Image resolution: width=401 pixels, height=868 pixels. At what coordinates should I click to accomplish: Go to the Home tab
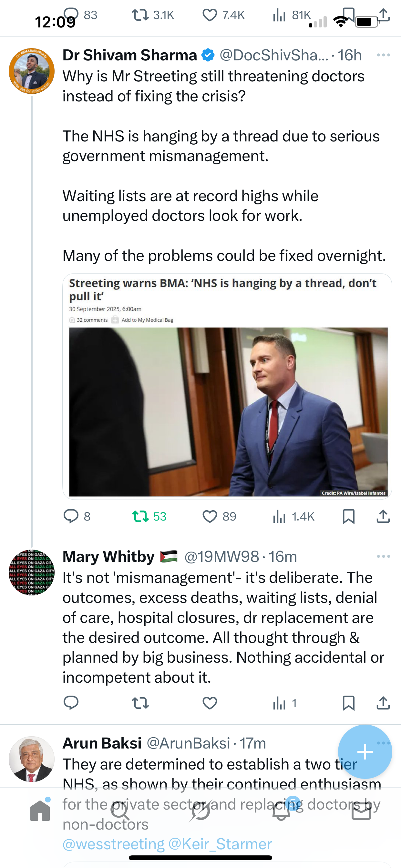40,811
